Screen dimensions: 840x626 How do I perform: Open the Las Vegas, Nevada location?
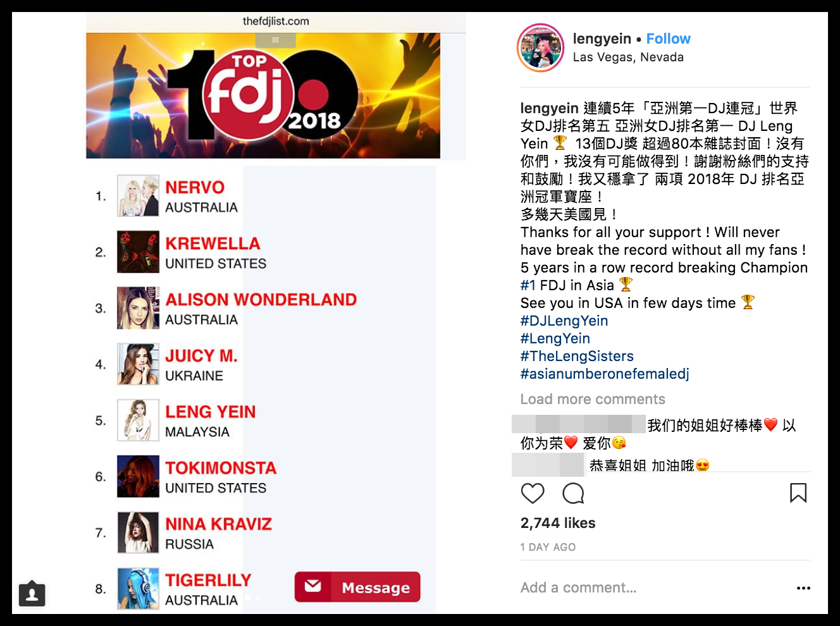628,57
